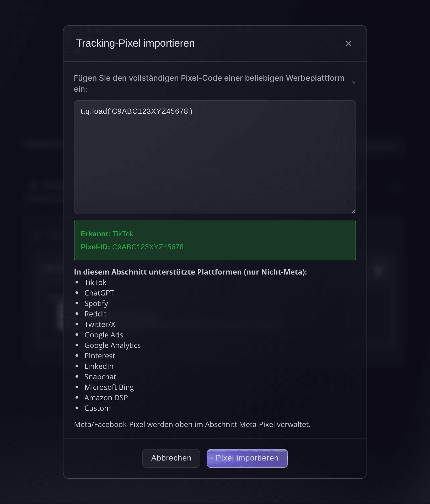Screen dimensions: 430x504
Task: Select ChatGPT in the platforms list
Action: point(99,293)
